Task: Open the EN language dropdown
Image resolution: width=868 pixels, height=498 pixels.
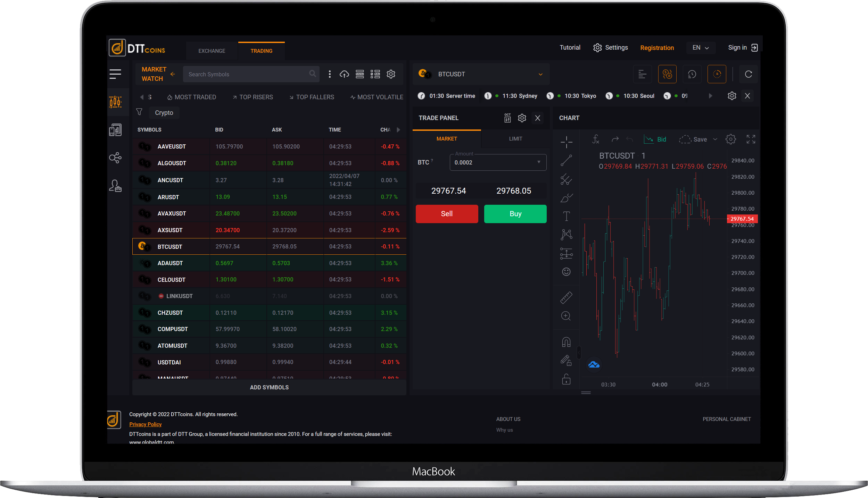Action: pyautogui.click(x=701, y=48)
